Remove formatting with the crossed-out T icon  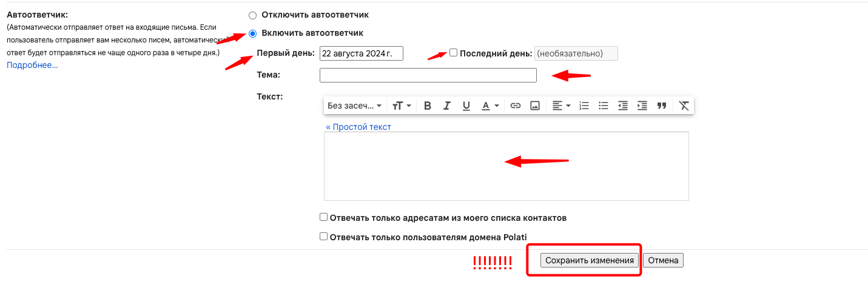pyautogui.click(x=684, y=106)
